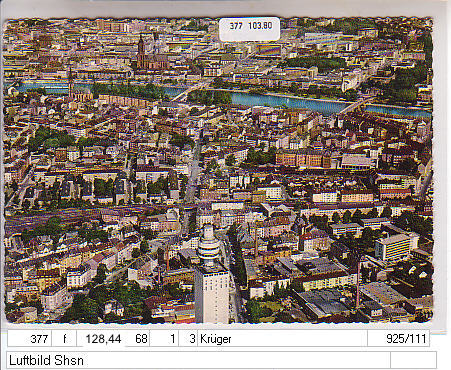Click the "f" field in the record row

pyautogui.click(x=64, y=339)
